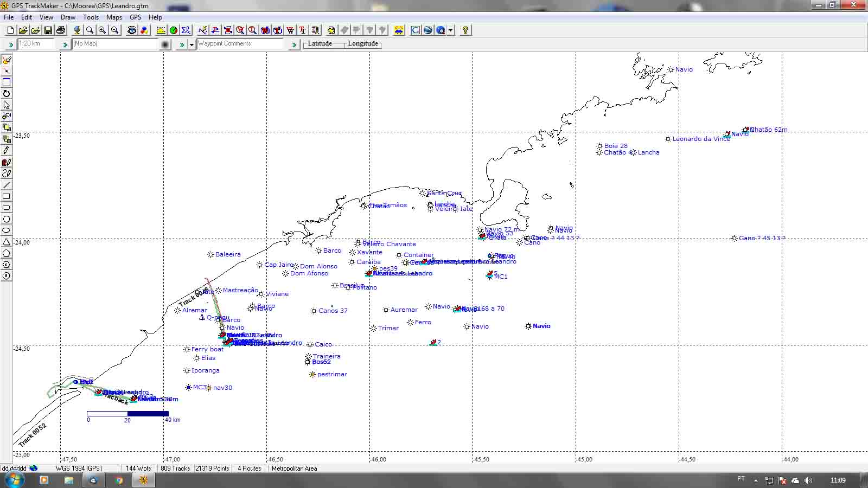Image resolution: width=868 pixels, height=488 pixels.
Task: Click the rotate tool in left toolbar
Action: click(x=7, y=94)
